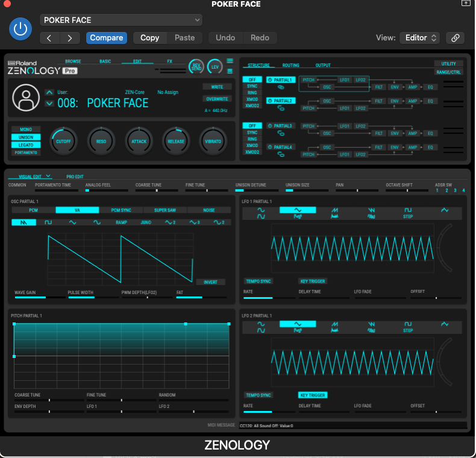Choose sine wave shape for LFO 2
This screenshot has width=476, height=458.
[261, 324]
